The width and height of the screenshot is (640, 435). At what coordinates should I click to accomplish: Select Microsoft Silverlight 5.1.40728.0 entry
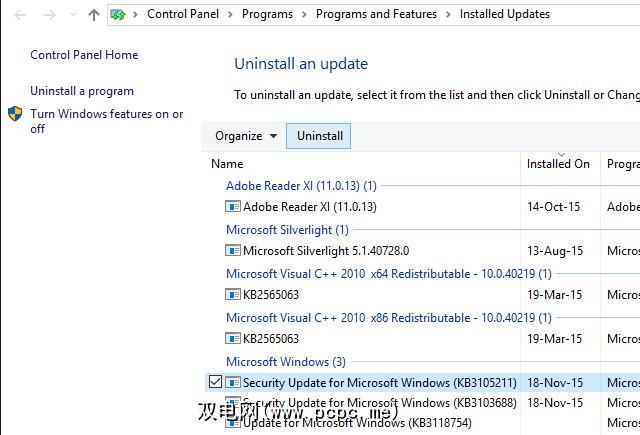326,251
